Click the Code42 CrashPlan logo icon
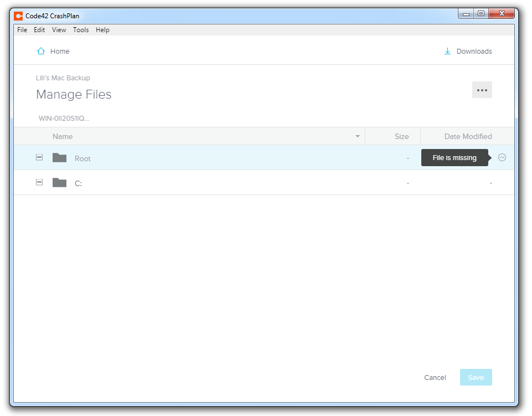This screenshot has width=532, height=416. coord(18,16)
